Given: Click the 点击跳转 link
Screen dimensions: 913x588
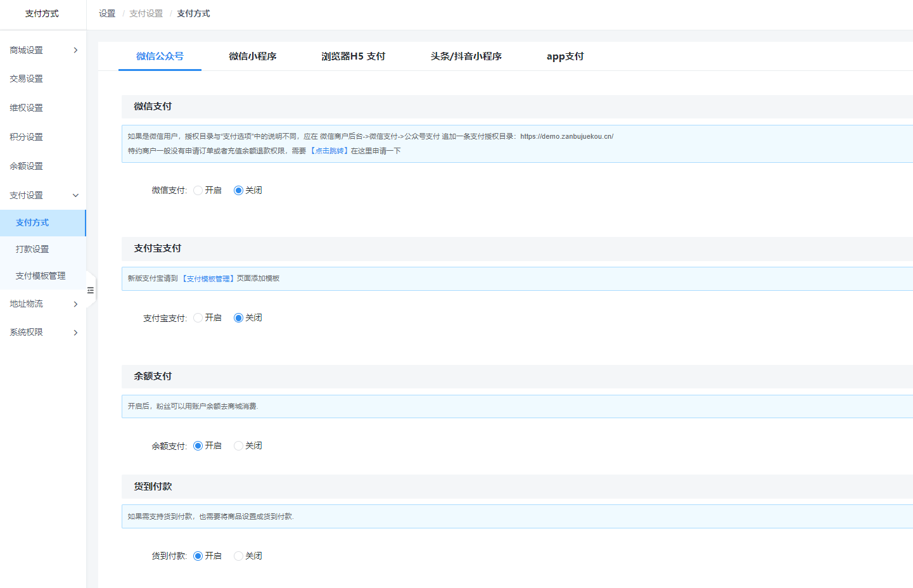Looking at the screenshot, I should tap(329, 151).
